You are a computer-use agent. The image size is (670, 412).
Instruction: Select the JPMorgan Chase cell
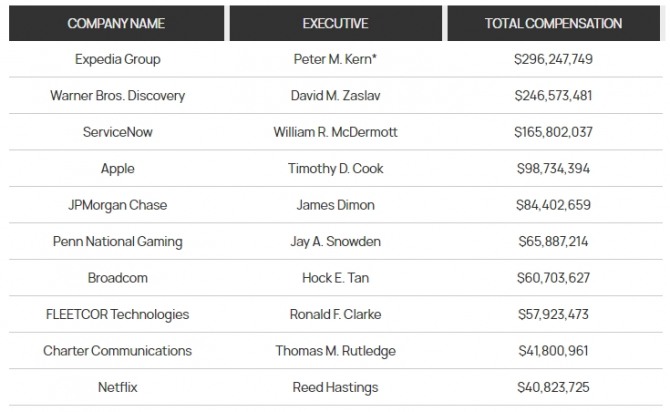117,205
